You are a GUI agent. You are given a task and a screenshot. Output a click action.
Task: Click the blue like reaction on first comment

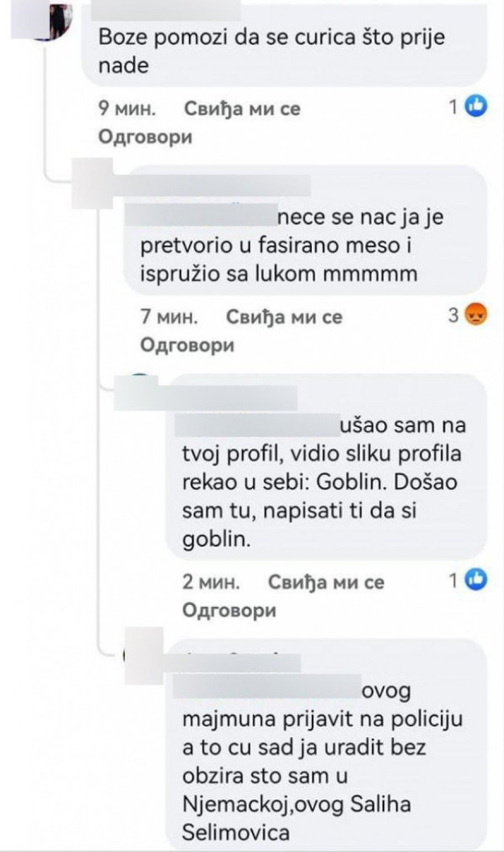(x=477, y=106)
